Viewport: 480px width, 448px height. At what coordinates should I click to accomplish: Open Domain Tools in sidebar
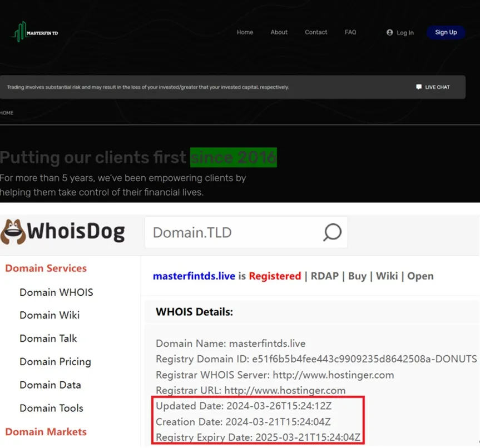(51, 408)
